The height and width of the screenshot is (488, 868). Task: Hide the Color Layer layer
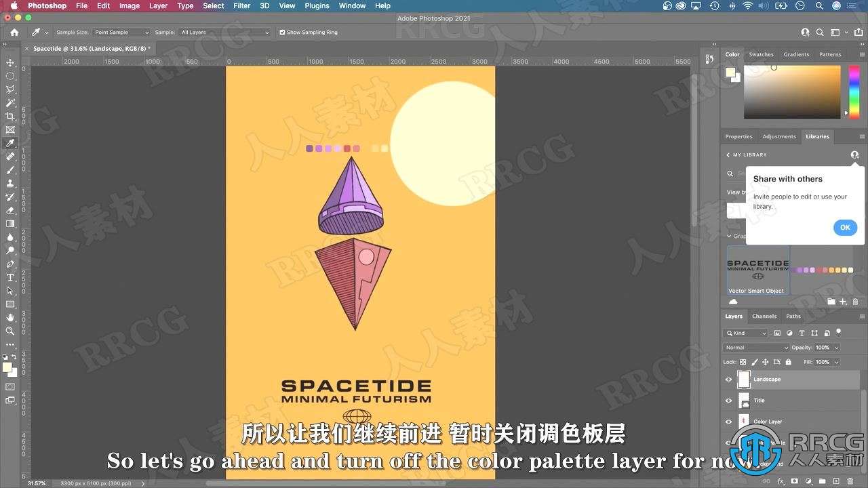(729, 422)
